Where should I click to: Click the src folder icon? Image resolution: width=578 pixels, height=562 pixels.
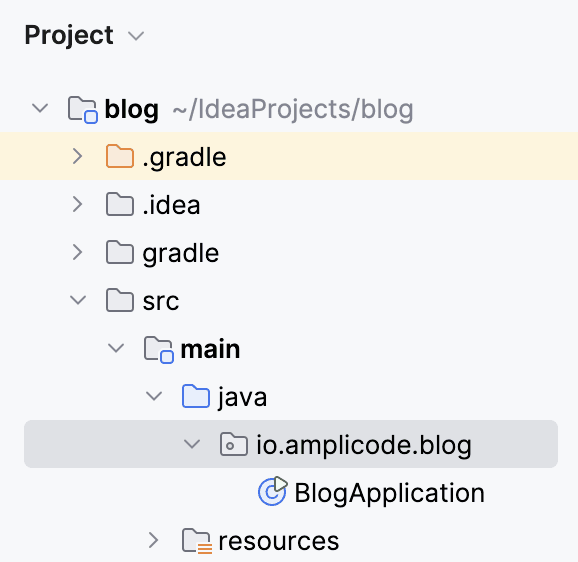coord(120,300)
